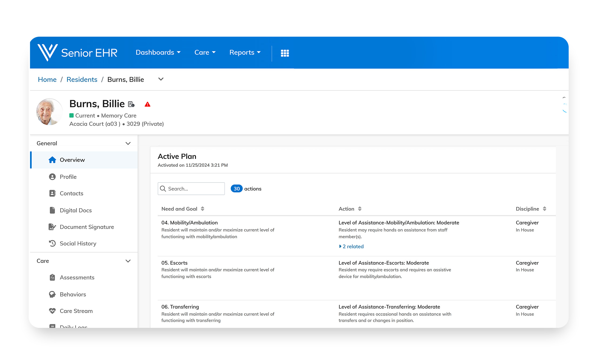
Task: Click the resident info document icon
Action: [131, 104]
